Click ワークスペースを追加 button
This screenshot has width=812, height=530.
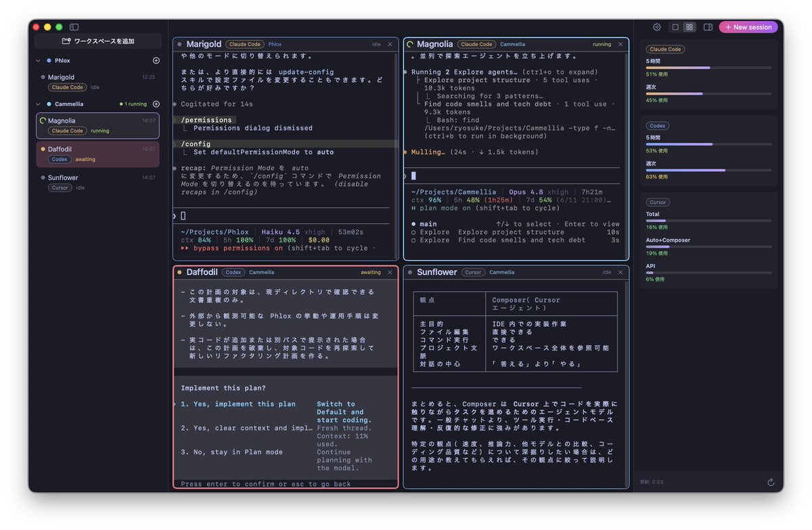tap(98, 41)
